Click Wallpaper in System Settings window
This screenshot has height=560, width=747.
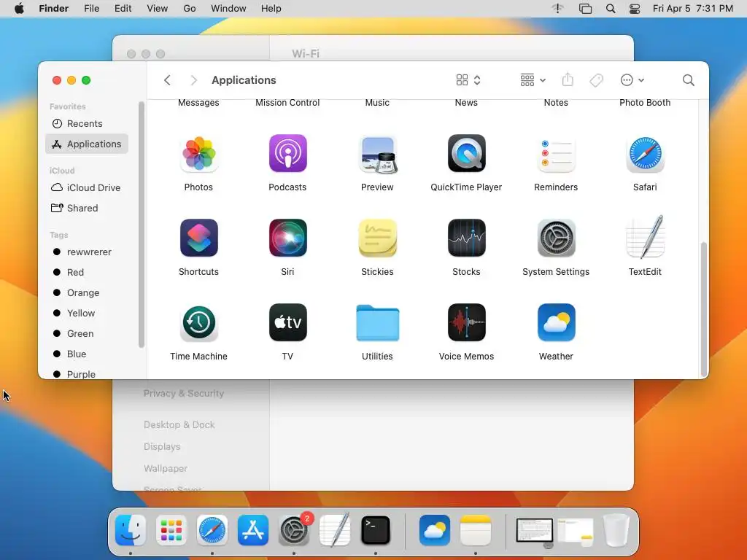pyautogui.click(x=166, y=469)
